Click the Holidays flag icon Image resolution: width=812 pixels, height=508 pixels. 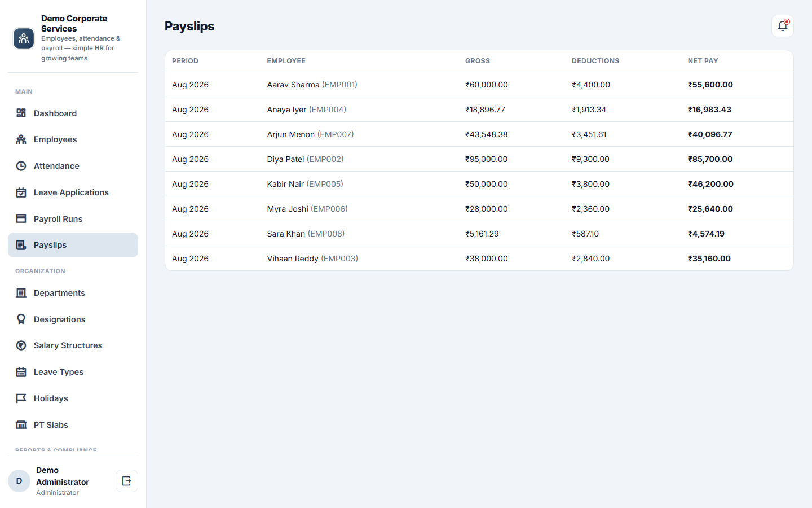tap(21, 398)
